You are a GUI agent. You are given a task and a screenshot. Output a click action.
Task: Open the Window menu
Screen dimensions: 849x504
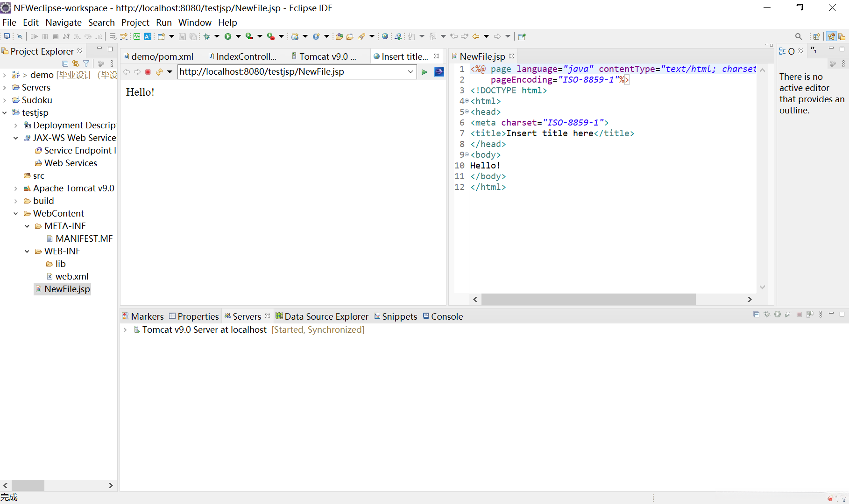(195, 22)
